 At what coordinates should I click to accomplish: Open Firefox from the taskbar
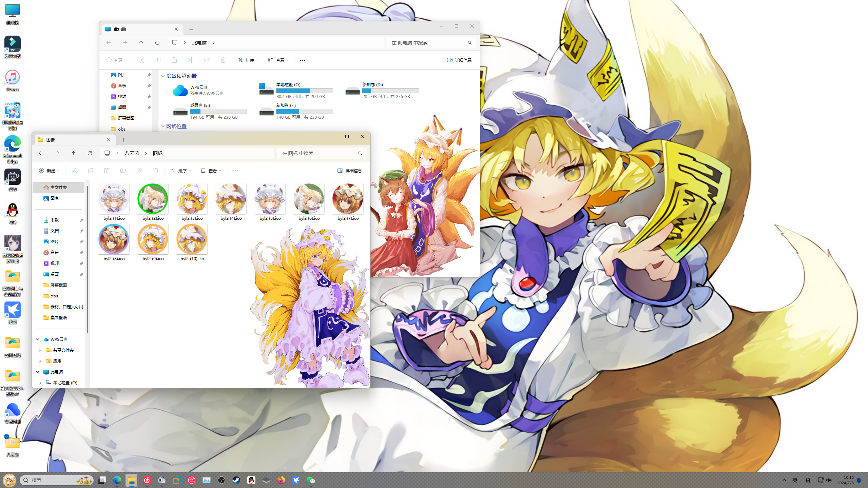281,480
